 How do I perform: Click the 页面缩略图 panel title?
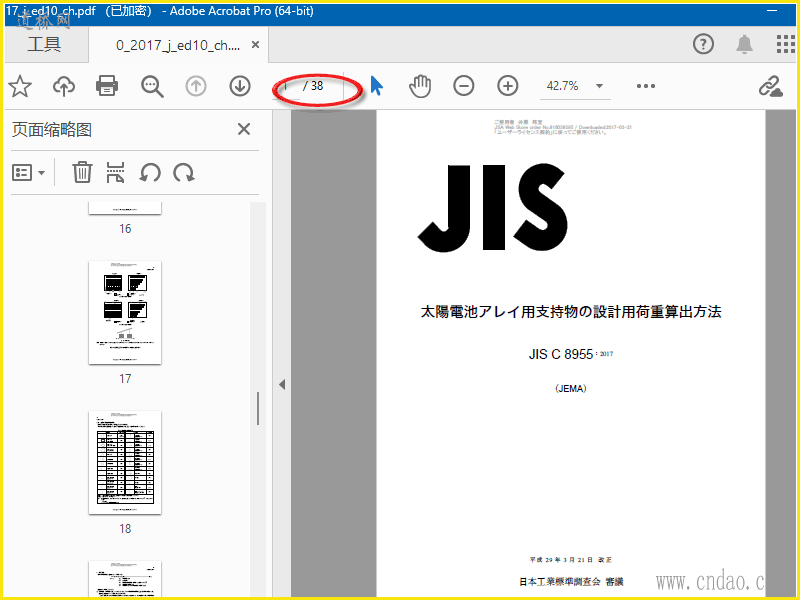coord(52,130)
